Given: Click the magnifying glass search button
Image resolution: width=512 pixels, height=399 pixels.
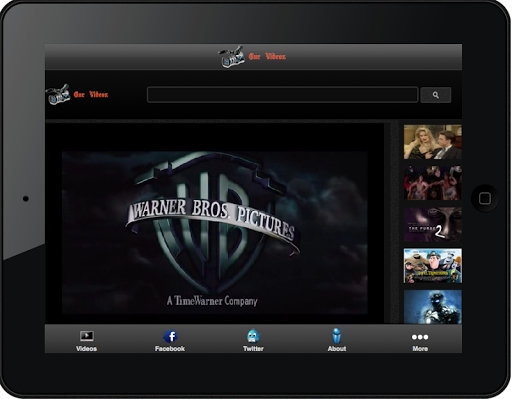Looking at the screenshot, I should 436,95.
